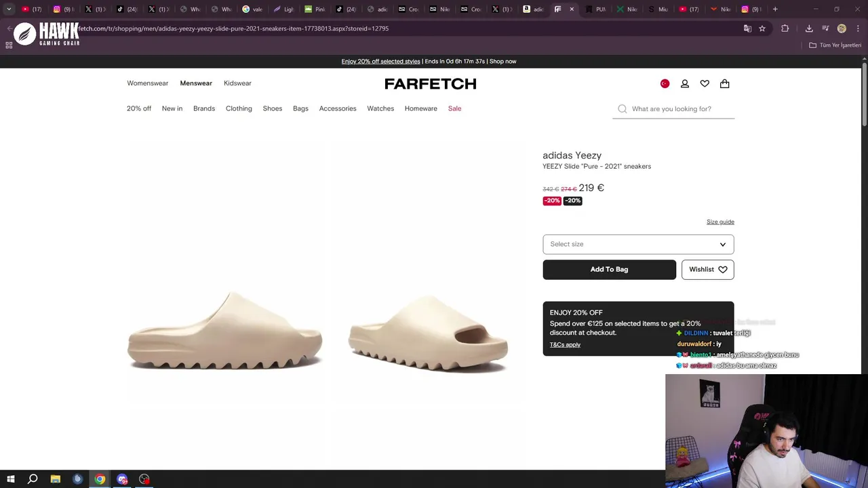Viewport: 868px width, 488px height.
Task: Click Shop now in the promo banner
Action: click(x=502, y=61)
